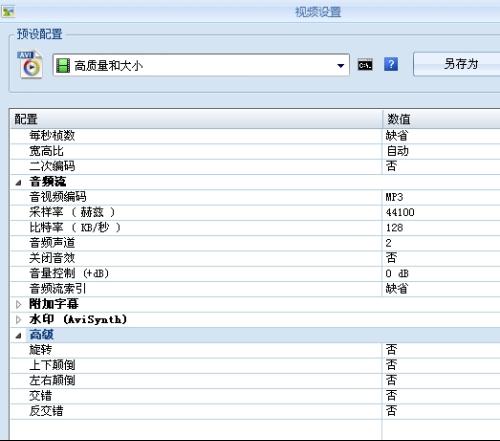Click the 附加字幕 group label

(54, 304)
